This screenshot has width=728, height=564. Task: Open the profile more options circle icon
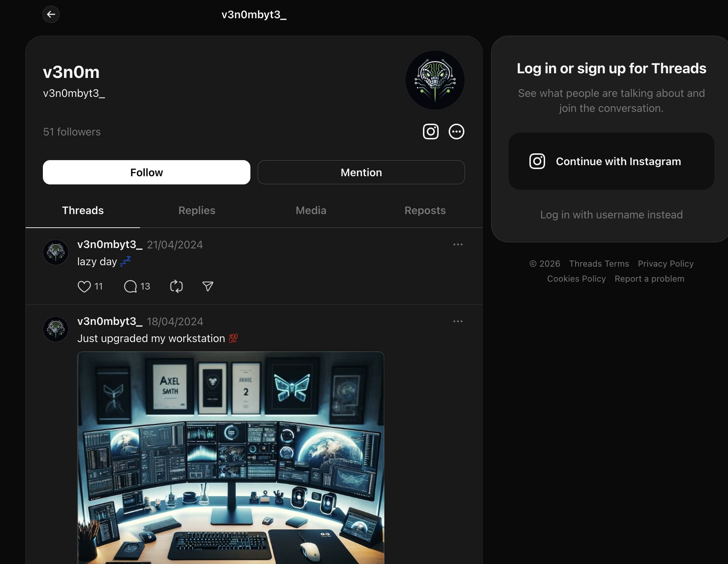click(457, 132)
